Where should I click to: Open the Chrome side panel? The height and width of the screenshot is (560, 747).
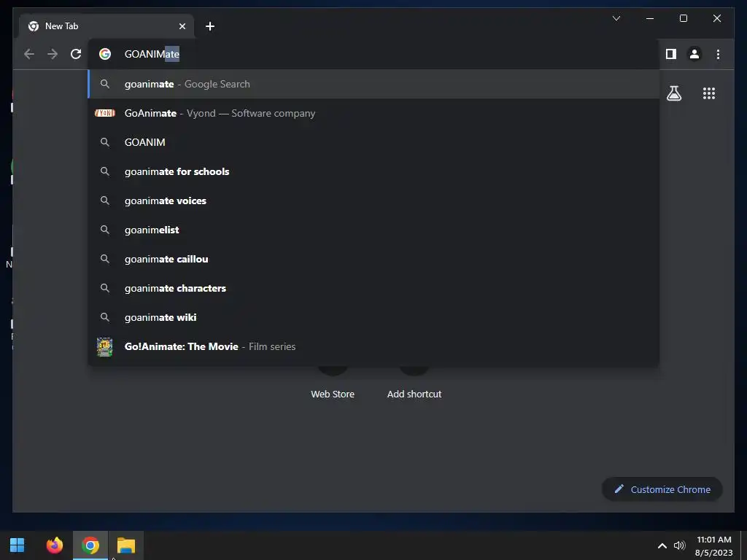click(x=671, y=54)
